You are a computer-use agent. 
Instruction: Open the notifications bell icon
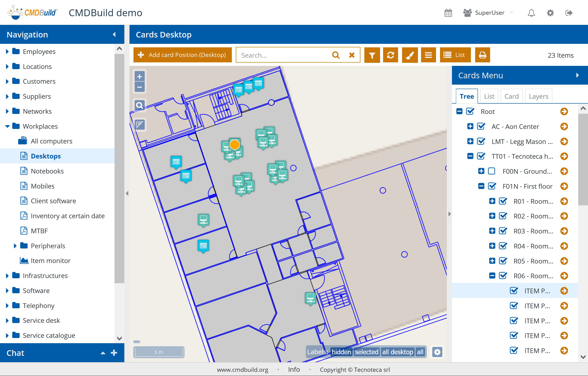[x=531, y=13]
